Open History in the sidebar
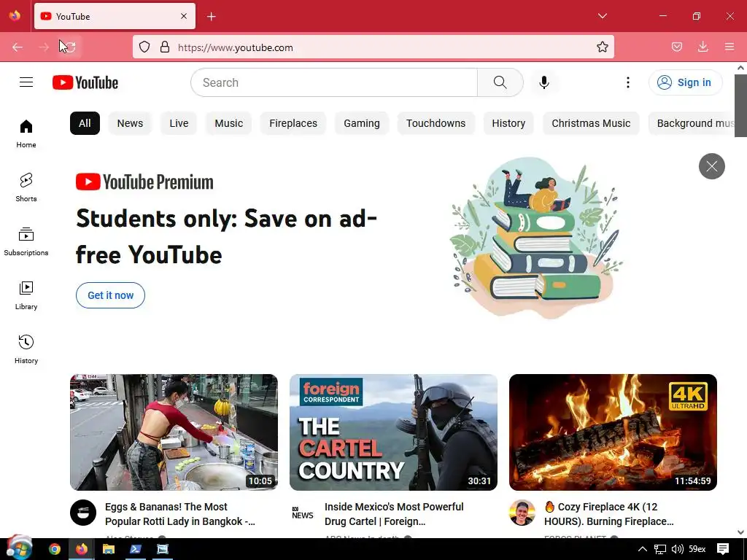The image size is (747, 560). pyautogui.click(x=26, y=349)
